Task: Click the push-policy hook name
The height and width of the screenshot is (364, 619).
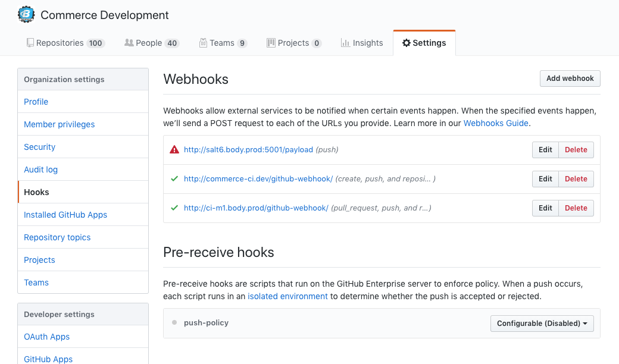Action: (x=206, y=322)
